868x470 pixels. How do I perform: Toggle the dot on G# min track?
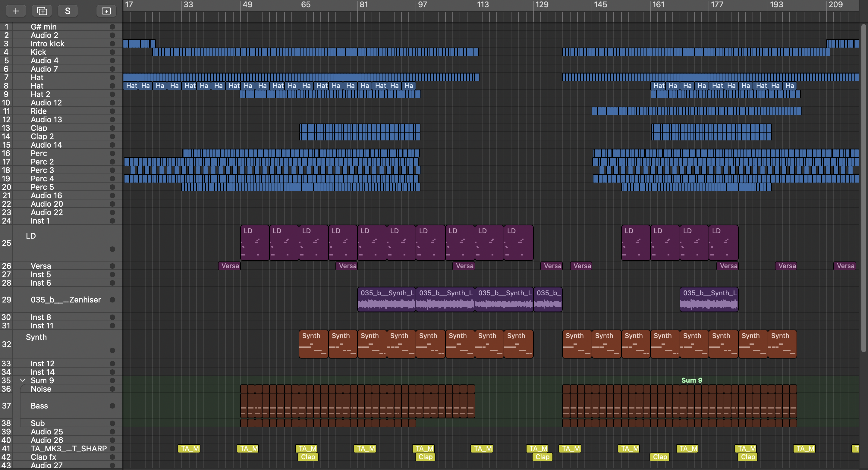[112, 27]
